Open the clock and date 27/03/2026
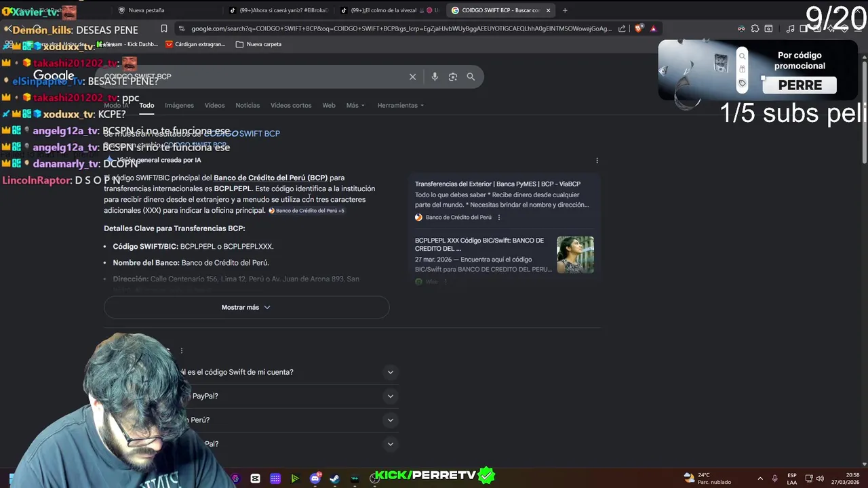The width and height of the screenshot is (868, 488). [x=846, y=479]
